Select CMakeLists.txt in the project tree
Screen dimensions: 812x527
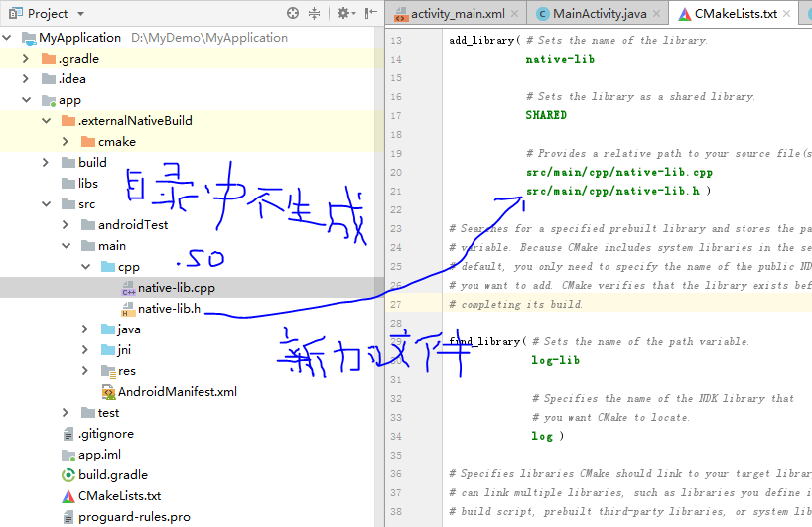120,496
